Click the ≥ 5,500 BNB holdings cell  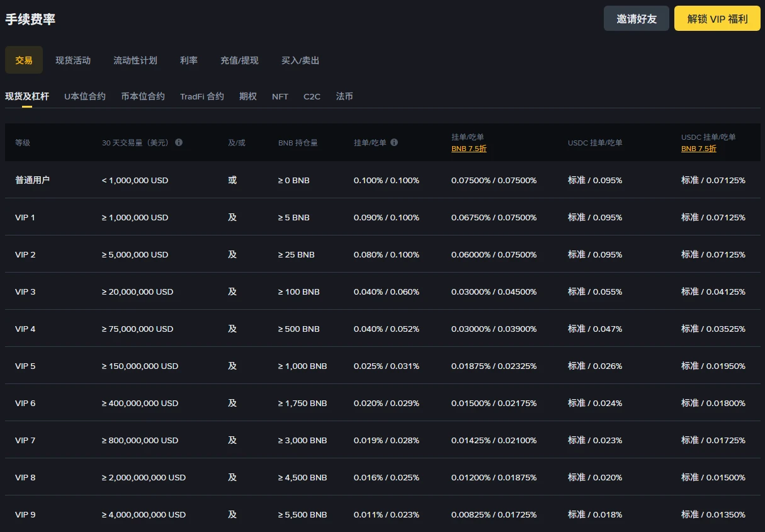pyautogui.click(x=303, y=514)
